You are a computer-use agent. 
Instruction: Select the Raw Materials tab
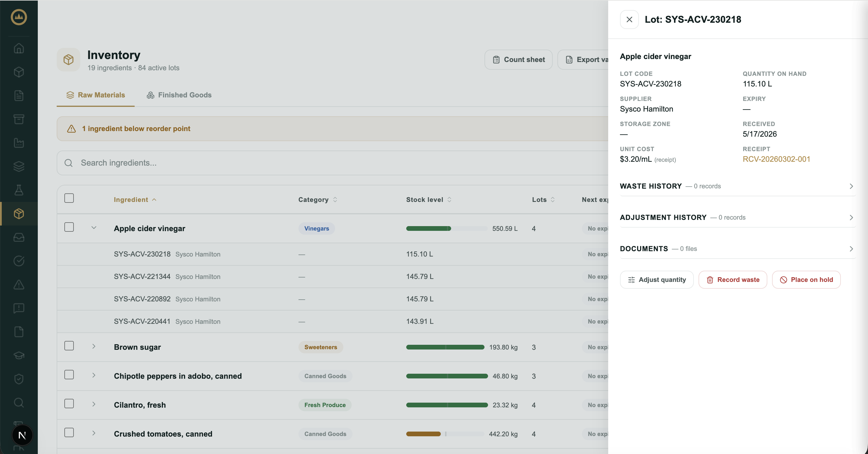[95, 95]
